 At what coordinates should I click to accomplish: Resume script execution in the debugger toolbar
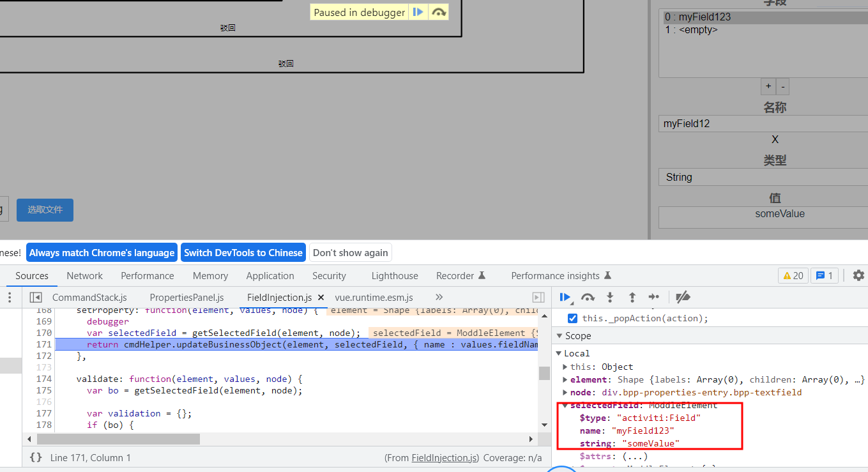(x=565, y=297)
